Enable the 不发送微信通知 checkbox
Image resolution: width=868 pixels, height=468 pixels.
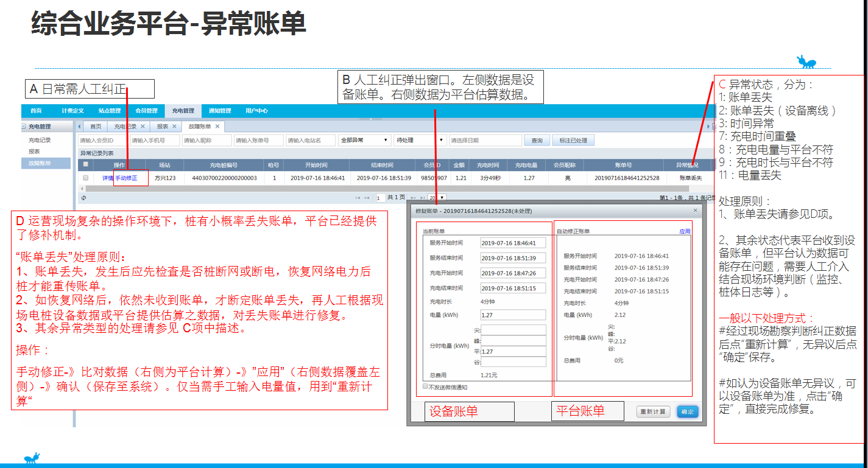pos(425,385)
